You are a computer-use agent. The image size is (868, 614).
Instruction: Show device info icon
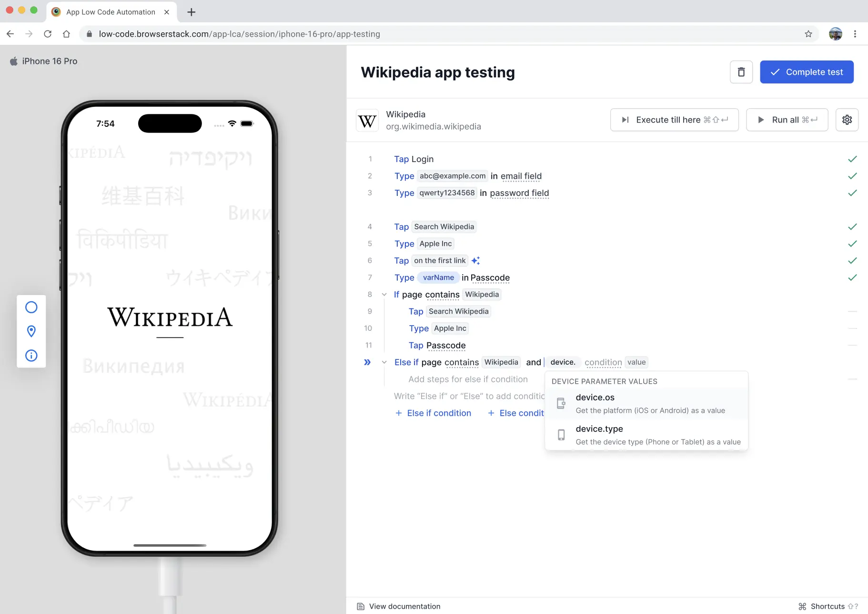click(x=31, y=355)
